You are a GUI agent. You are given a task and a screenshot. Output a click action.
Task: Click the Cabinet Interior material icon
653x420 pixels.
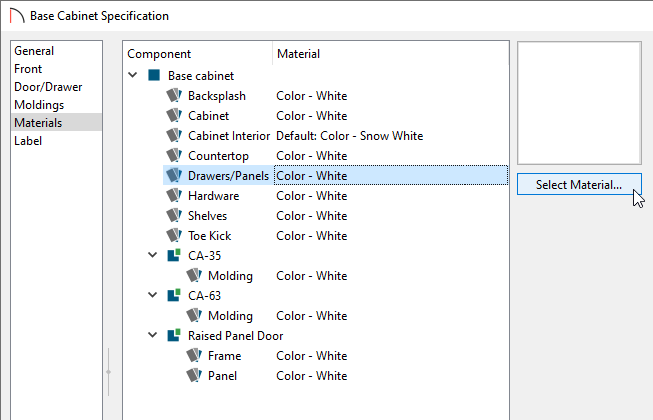(174, 135)
